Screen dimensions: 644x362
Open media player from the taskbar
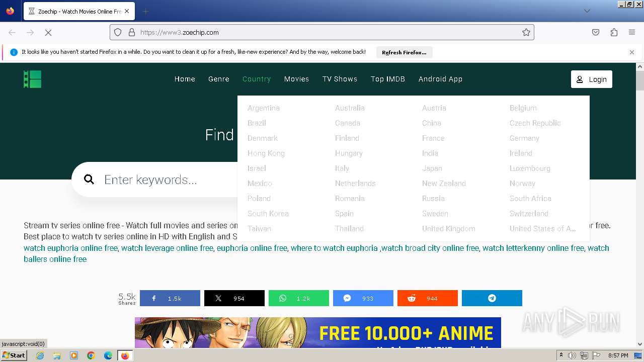[x=74, y=355]
